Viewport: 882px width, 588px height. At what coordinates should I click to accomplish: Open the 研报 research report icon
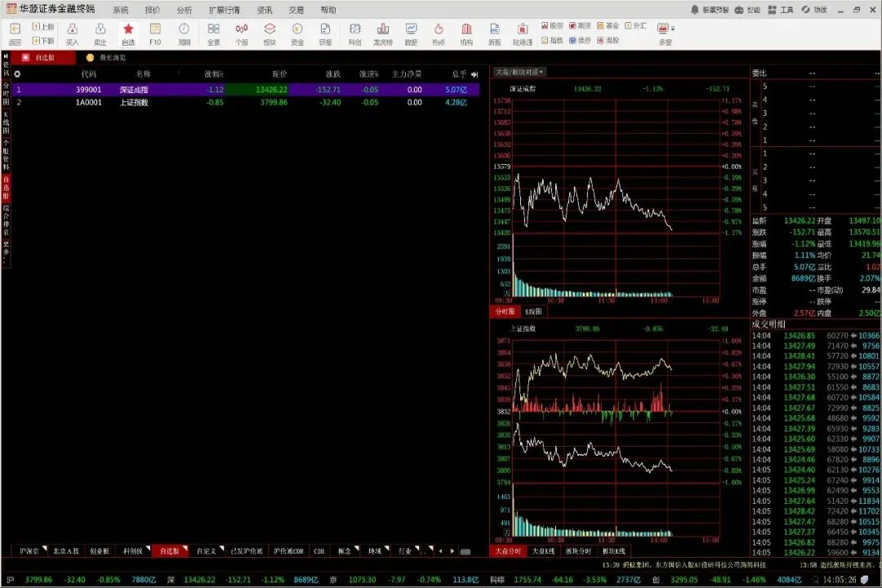(325, 33)
